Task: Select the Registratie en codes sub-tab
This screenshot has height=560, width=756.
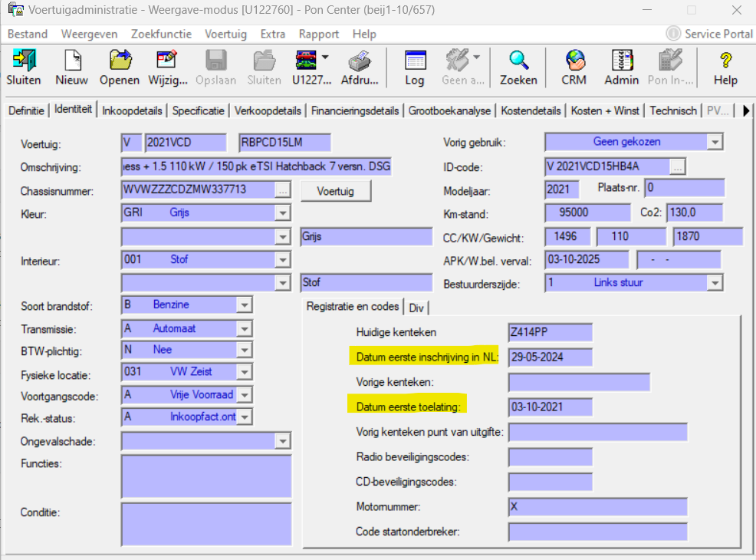Action: click(353, 306)
